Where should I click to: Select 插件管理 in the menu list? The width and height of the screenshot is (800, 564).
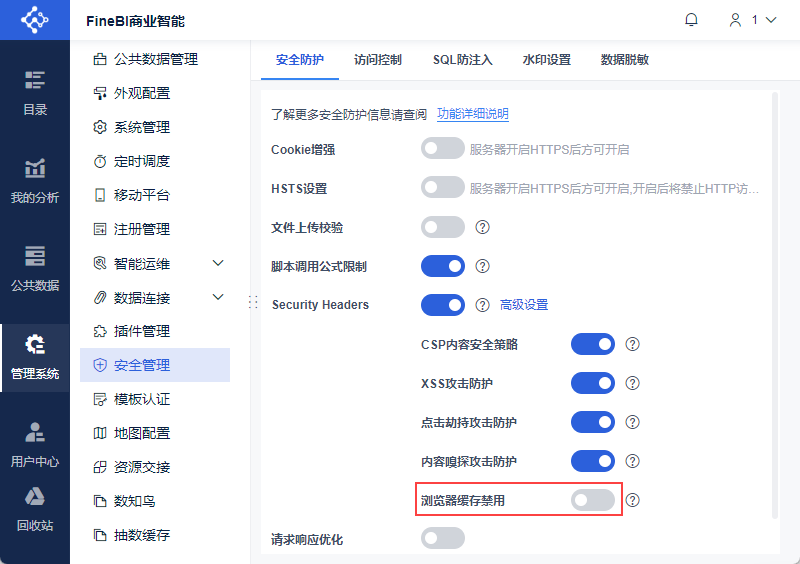pos(142,331)
